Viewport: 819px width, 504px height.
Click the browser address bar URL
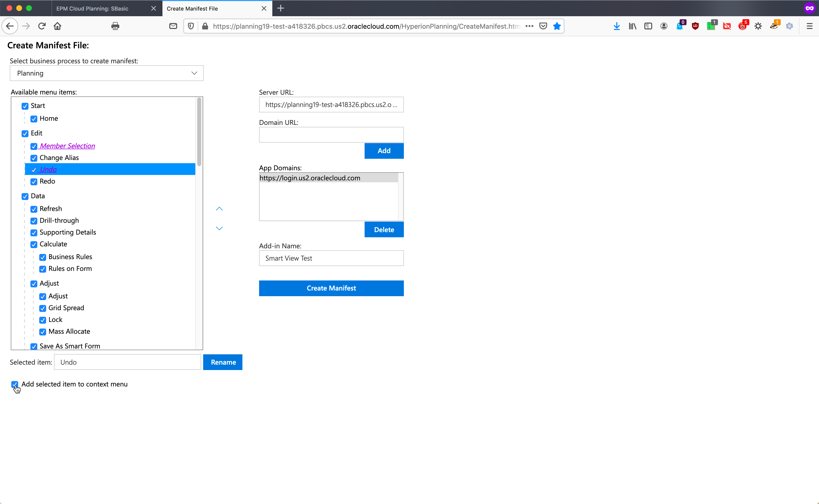click(366, 26)
